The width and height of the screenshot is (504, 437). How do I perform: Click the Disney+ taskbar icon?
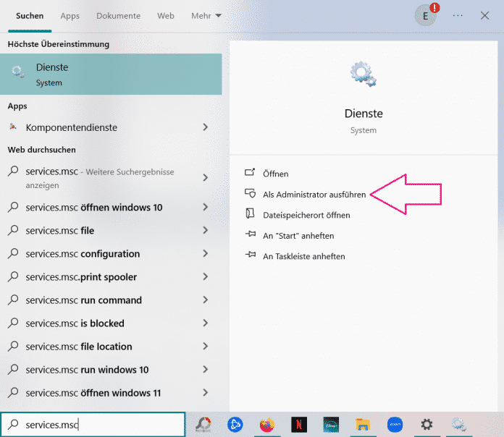click(331, 424)
